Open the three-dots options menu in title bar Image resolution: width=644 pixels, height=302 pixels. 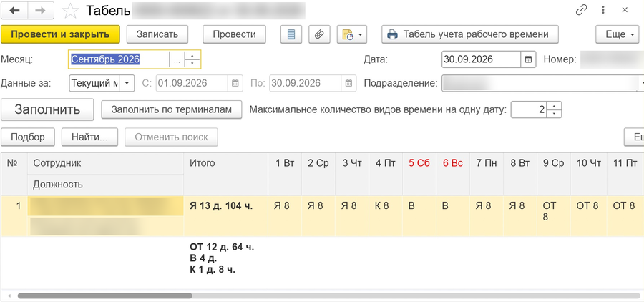603,10
